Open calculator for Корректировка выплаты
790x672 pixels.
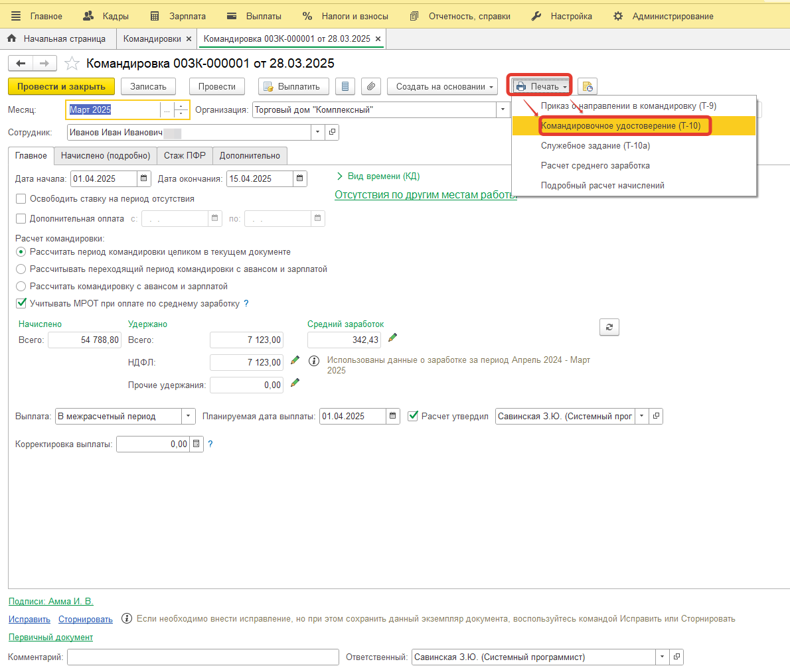coord(196,444)
